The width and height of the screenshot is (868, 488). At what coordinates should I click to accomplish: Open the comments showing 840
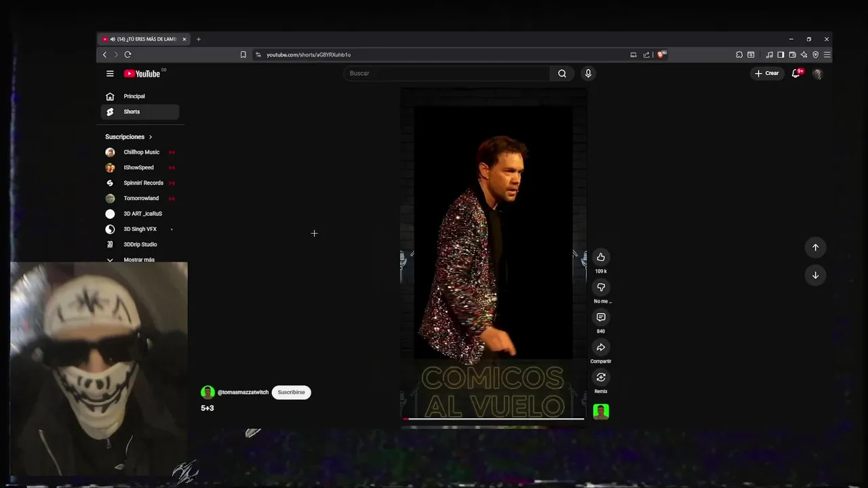tap(601, 317)
